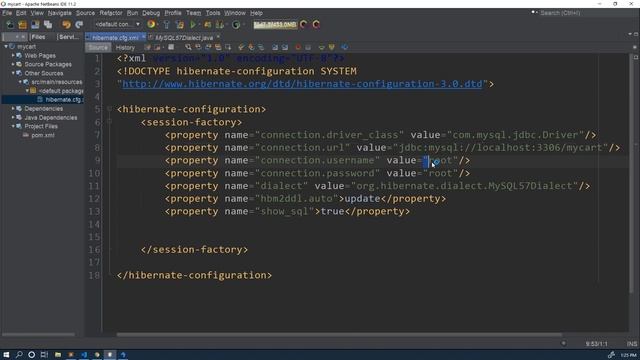640x360 pixels.
Task: Click Find Previous Occurrence editor icon
Action: click(x=198, y=47)
